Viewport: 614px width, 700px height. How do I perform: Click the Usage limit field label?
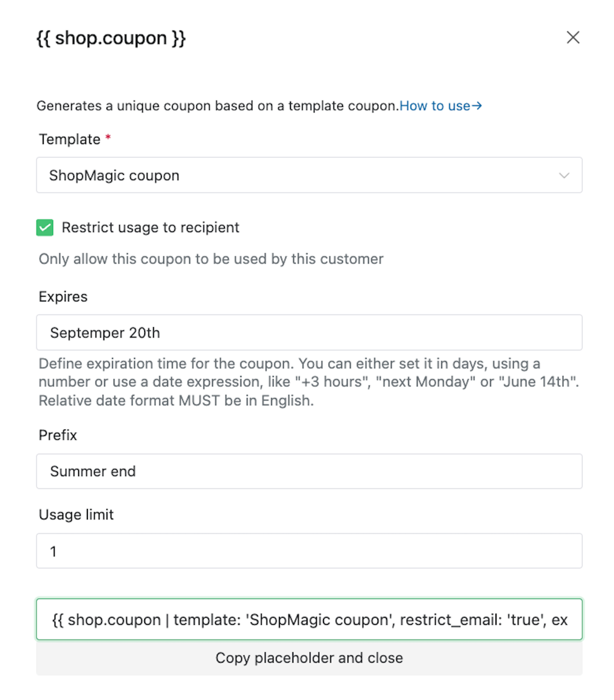76,515
